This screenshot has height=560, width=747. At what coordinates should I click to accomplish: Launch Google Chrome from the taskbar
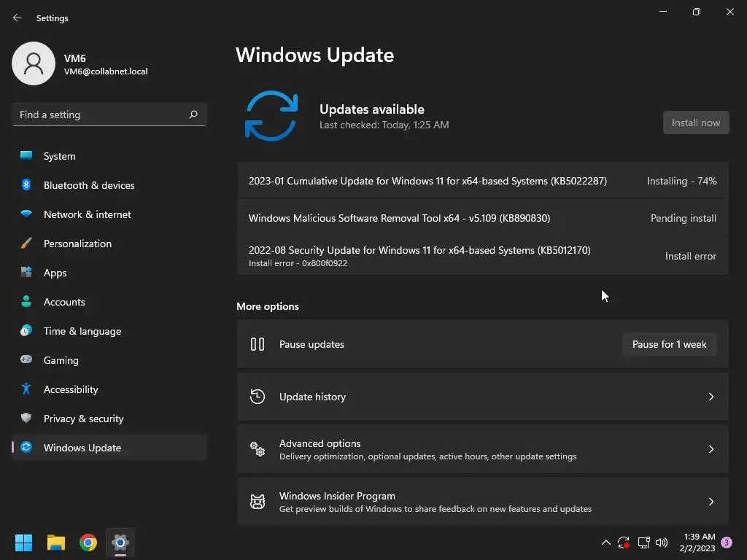click(x=88, y=542)
